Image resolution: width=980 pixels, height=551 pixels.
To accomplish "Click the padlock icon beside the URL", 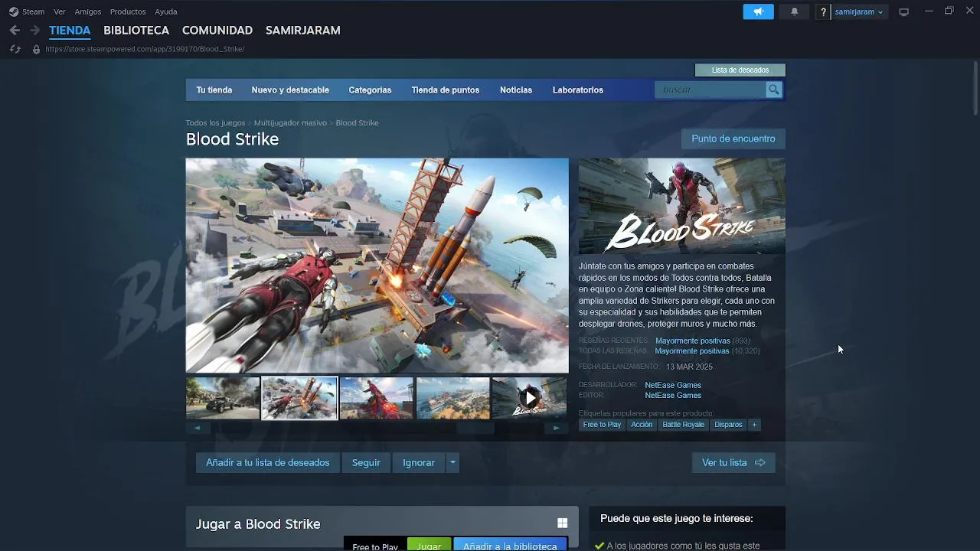I will 36,49.
